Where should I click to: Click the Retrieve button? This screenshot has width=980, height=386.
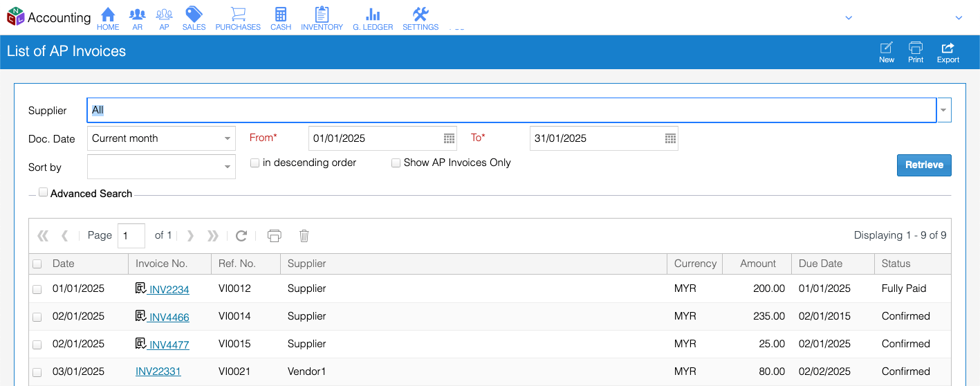click(x=924, y=165)
